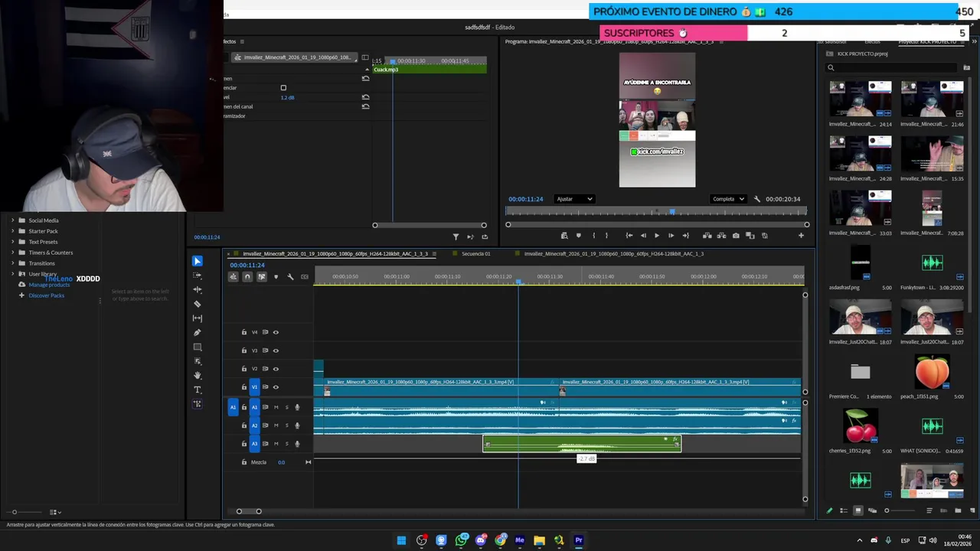Expand the Text Presets folder
Screen dimensions: 980x551
pyautogui.click(x=12, y=242)
